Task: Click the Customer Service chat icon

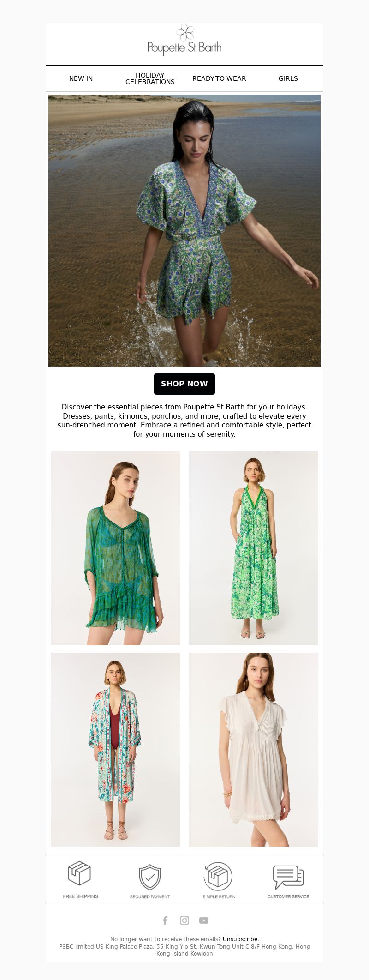Action: [x=288, y=877]
